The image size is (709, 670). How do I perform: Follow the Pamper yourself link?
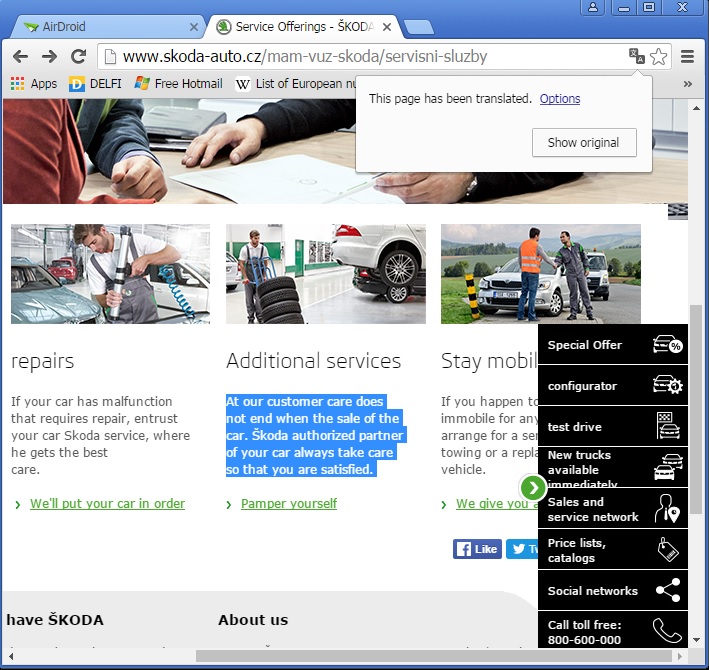click(x=288, y=504)
